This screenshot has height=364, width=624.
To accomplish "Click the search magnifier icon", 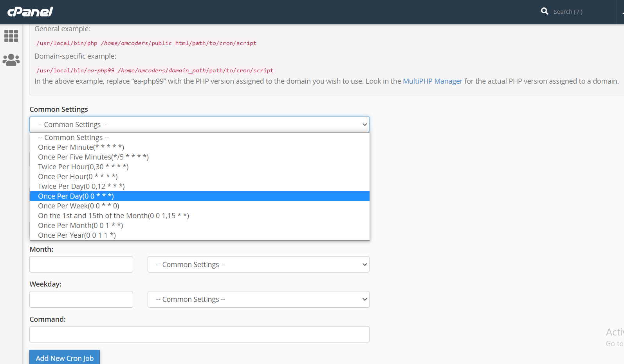I will coord(544,11).
